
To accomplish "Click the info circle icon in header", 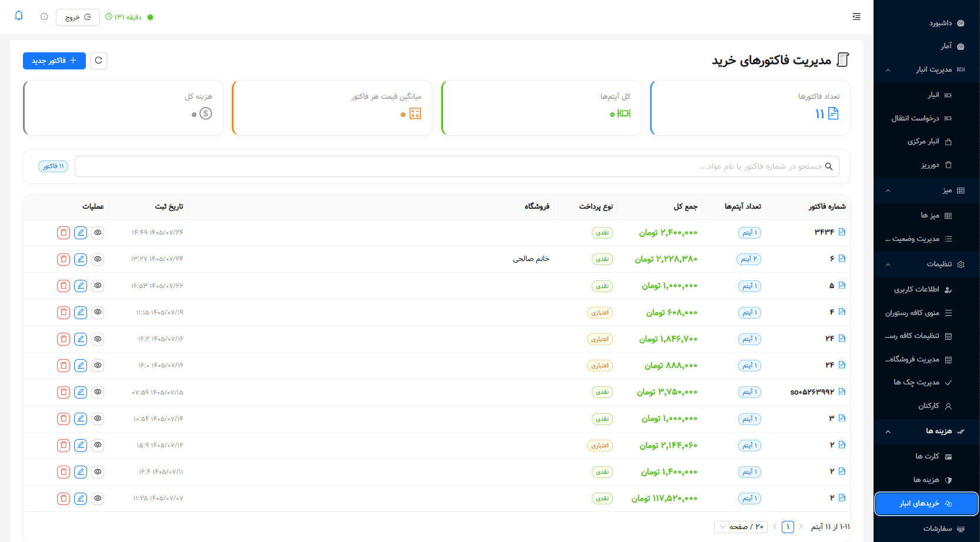I will [44, 17].
